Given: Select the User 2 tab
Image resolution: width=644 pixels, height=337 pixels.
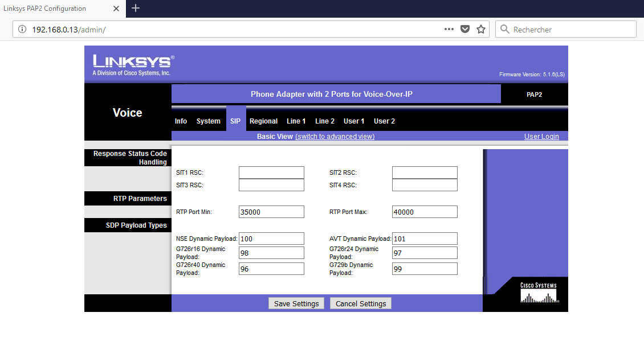Looking at the screenshot, I should [384, 121].
